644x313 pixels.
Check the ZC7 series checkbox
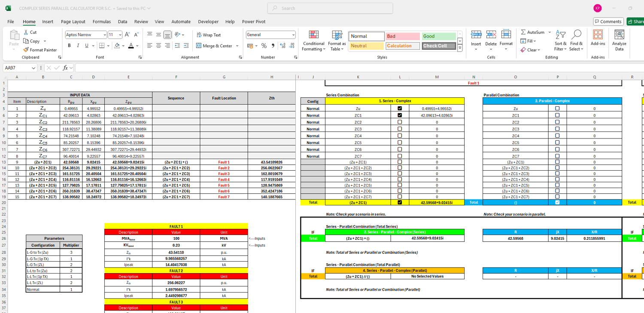click(400, 156)
